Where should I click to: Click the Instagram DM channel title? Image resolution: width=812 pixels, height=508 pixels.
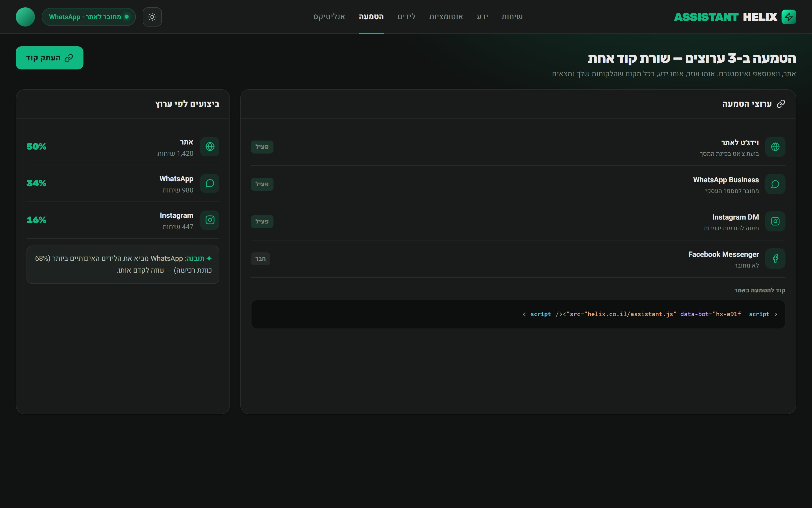(736, 217)
